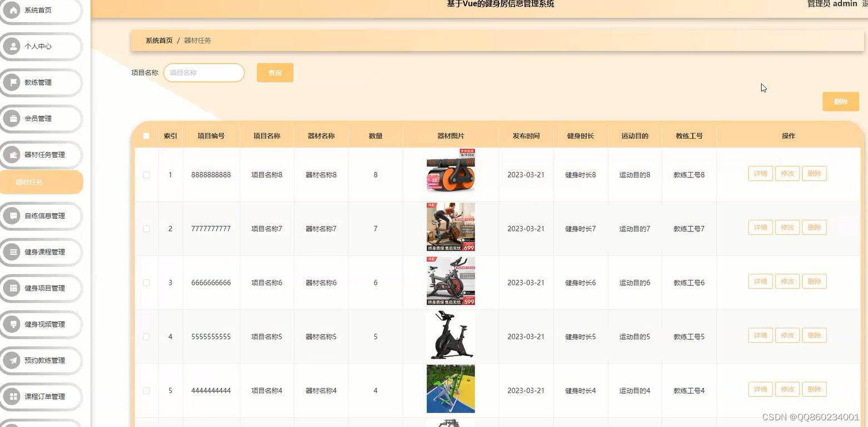
Task: Open 详情 for 项目名称4 row
Action: [761, 390]
